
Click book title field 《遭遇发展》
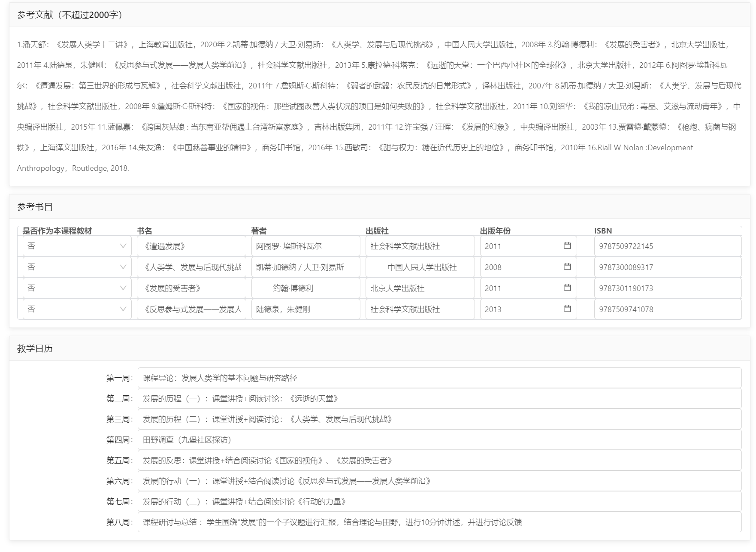pyautogui.click(x=191, y=246)
